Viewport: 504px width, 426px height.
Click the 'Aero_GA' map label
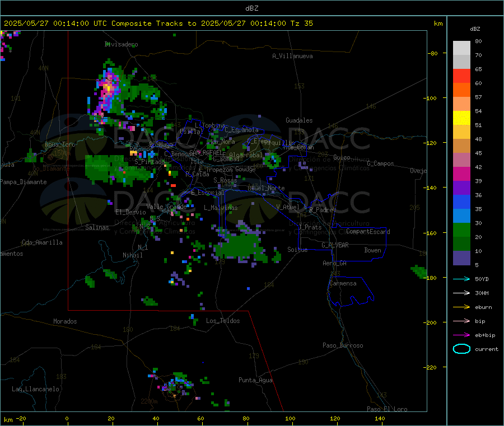tap(335, 263)
